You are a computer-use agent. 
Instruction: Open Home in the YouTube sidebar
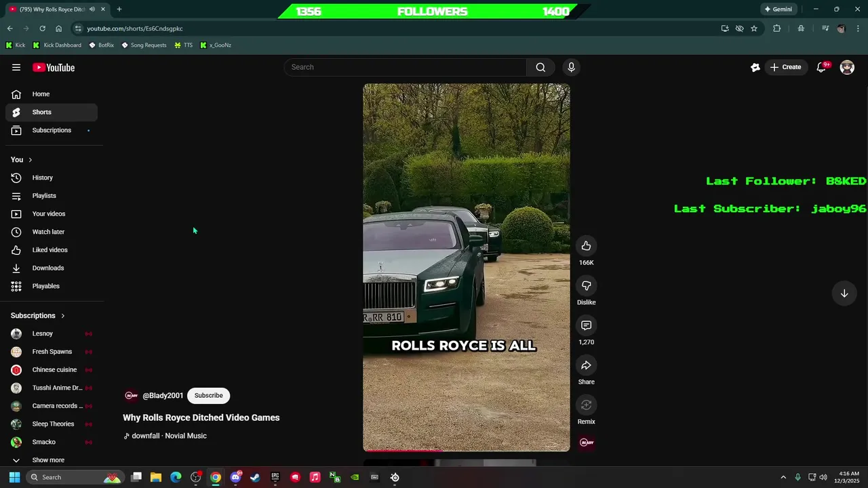tap(52, 94)
